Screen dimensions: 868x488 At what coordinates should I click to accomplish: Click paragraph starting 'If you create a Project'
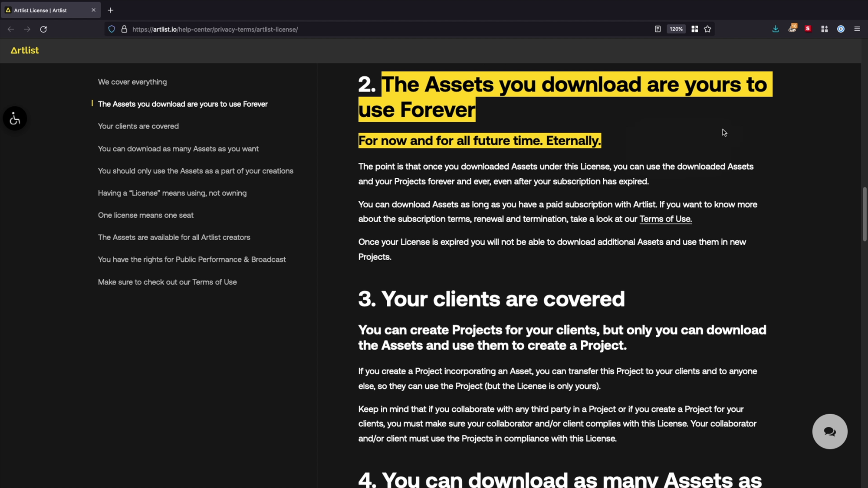click(558, 379)
